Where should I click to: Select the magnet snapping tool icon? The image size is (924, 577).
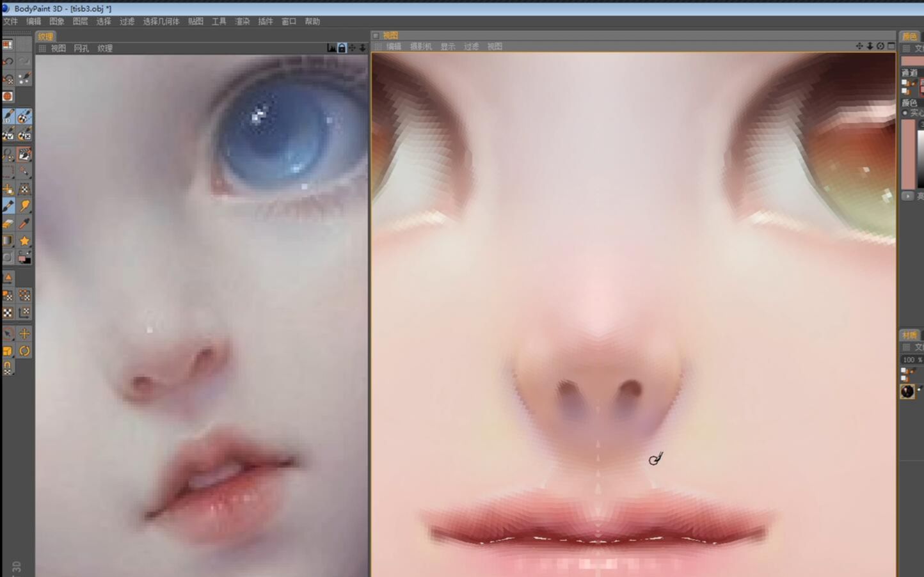[8, 368]
